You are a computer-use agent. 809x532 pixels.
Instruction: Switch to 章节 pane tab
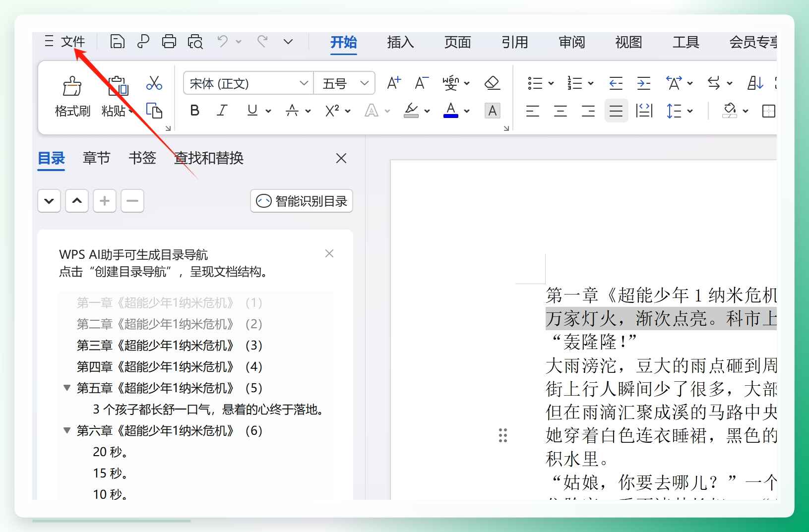pos(96,158)
